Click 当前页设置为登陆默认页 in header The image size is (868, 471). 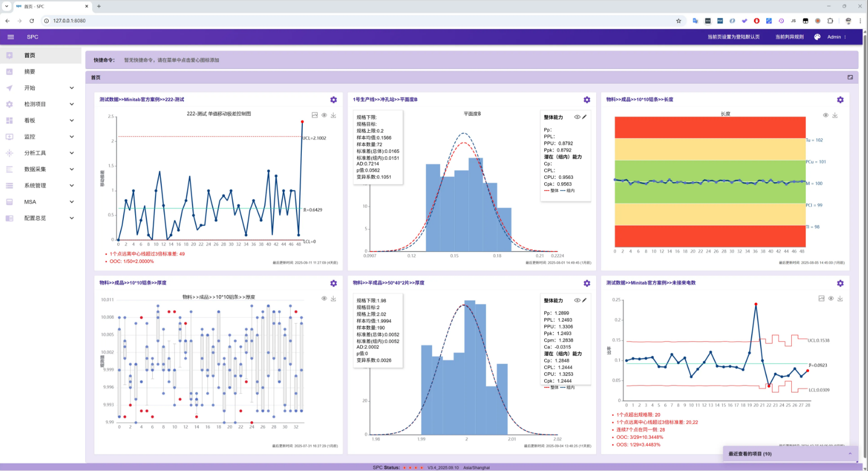pyautogui.click(x=733, y=37)
